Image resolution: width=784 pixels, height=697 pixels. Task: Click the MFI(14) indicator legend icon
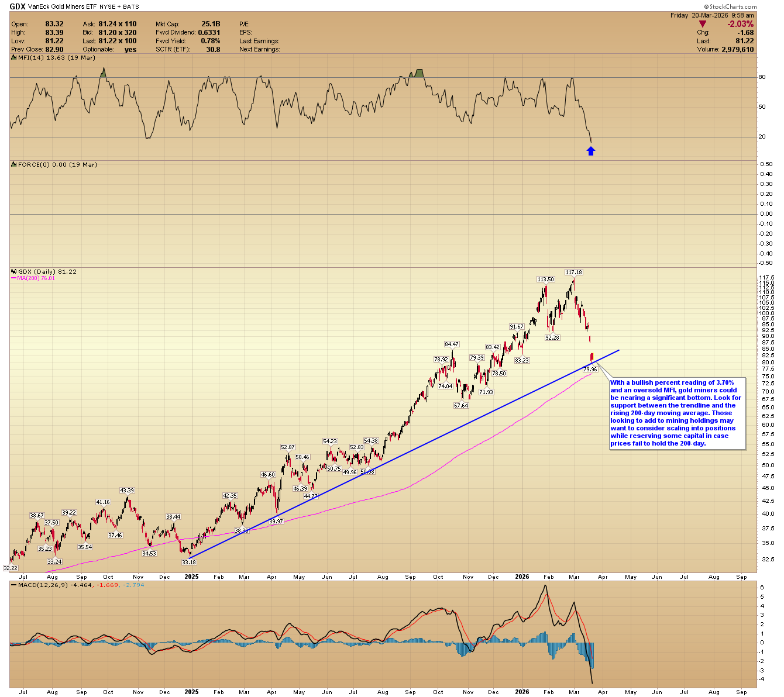(x=14, y=57)
